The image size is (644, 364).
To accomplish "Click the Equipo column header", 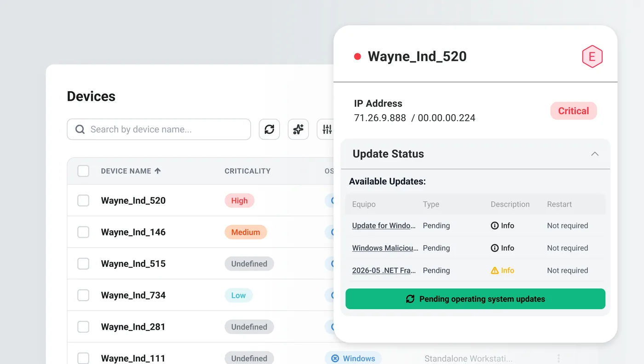I will point(364,204).
